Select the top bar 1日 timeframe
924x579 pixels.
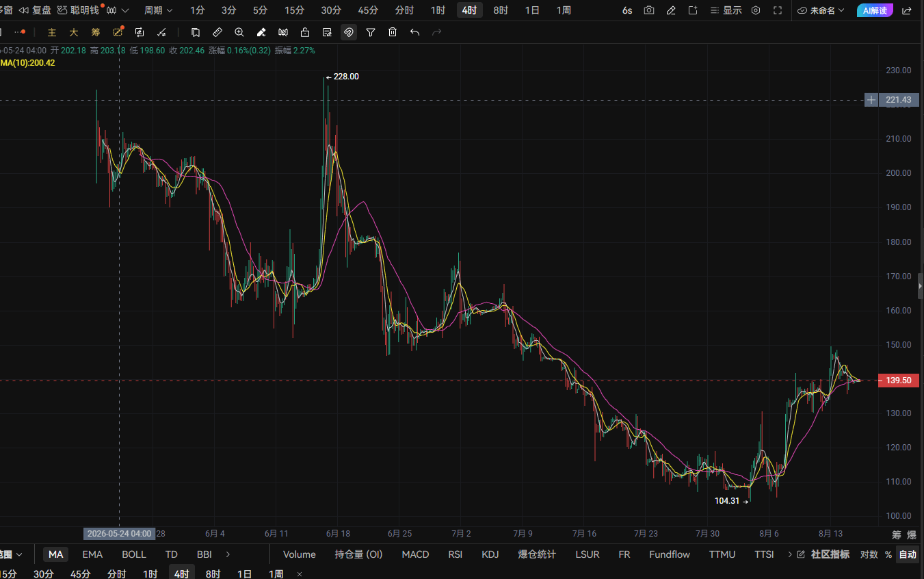(532, 10)
